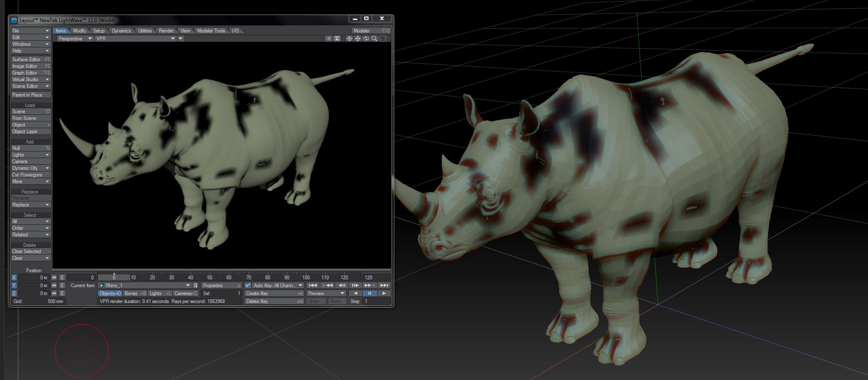Click the Y channel arrows icon
868x380 pixels.
[x=54, y=286]
